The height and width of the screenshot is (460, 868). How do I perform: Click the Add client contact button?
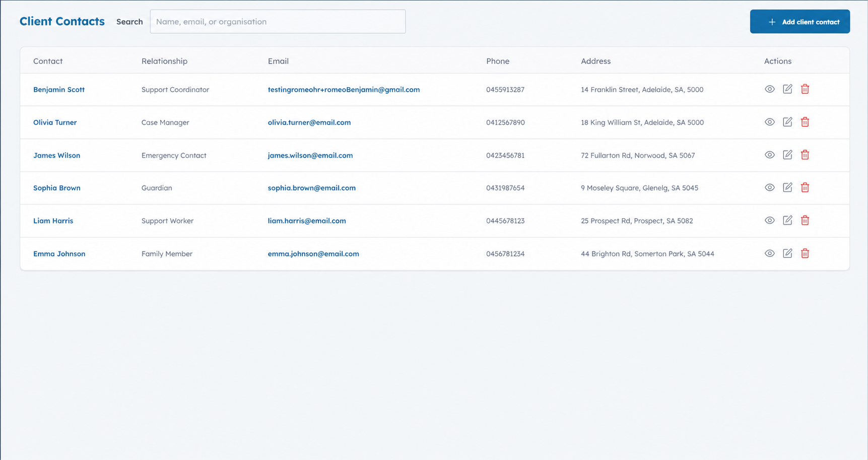799,22
